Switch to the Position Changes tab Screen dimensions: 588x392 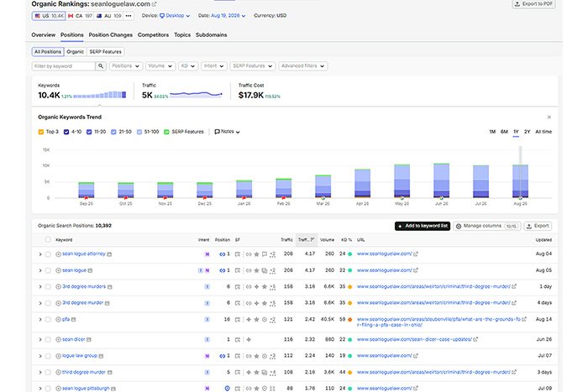tap(111, 35)
